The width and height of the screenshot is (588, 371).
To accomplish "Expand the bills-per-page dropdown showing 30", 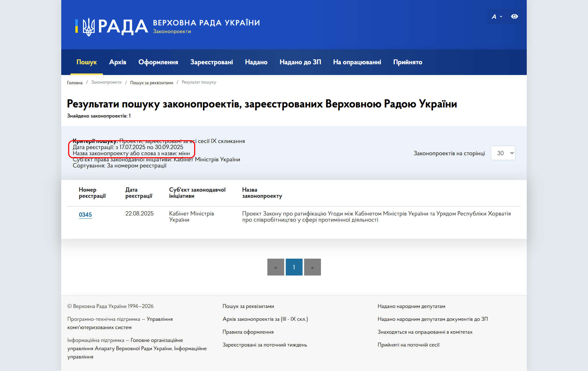I will (503, 153).
